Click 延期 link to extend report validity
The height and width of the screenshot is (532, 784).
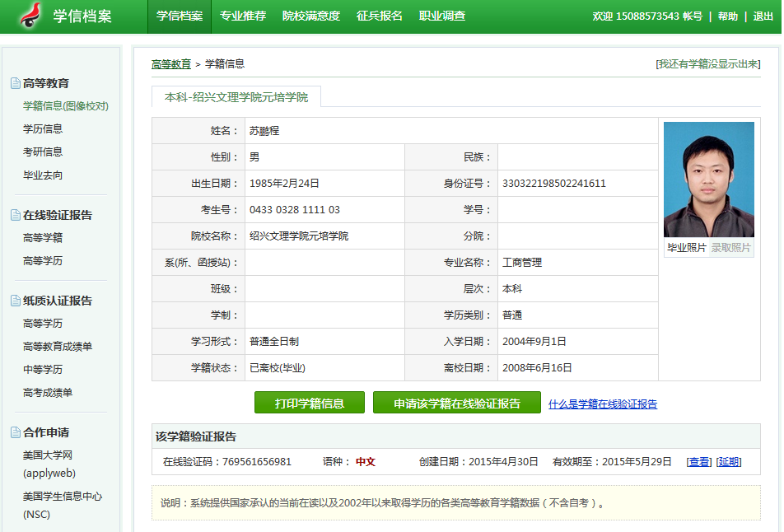(x=729, y=462)
